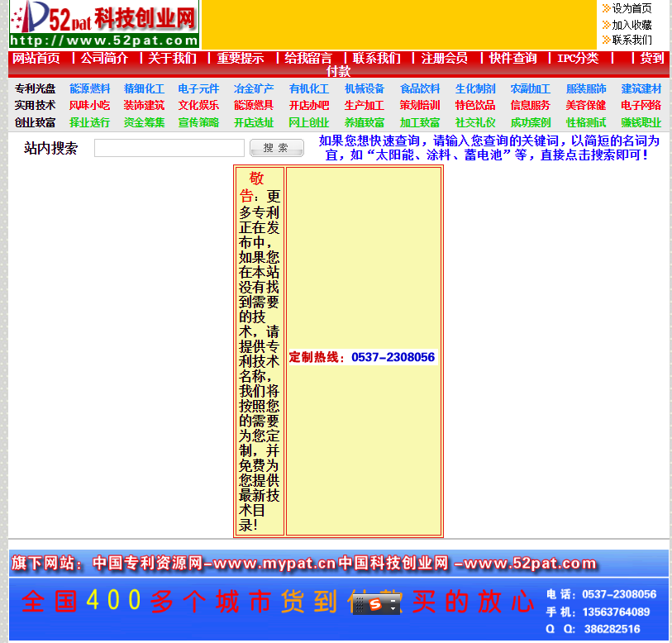Viewport: 672px width, 643px height.
Task: Open the 能源燃料 category link
Action: point(89,87)
